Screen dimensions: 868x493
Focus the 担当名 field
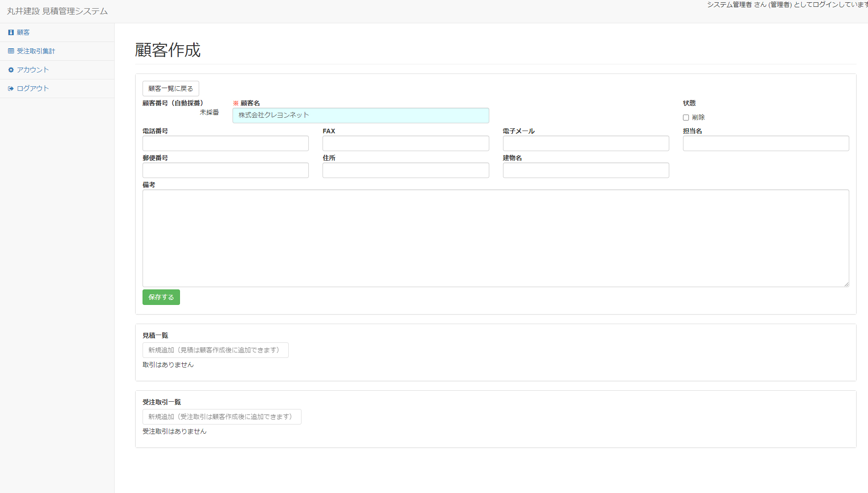point(766,143)
